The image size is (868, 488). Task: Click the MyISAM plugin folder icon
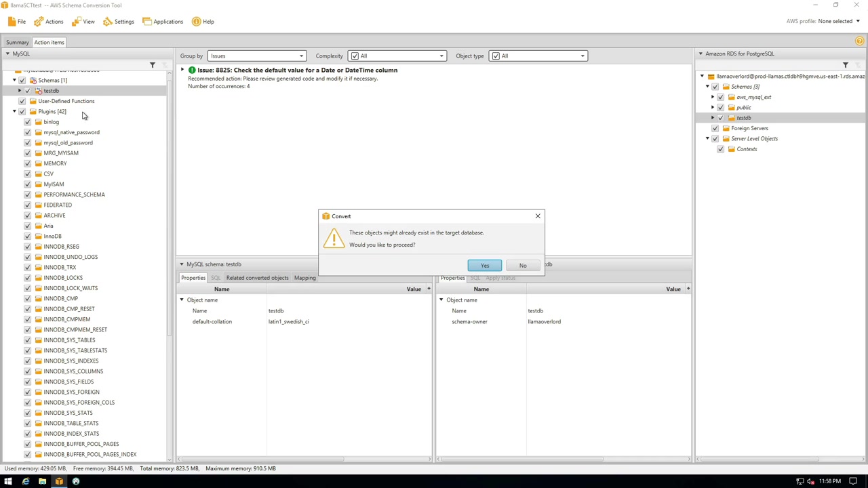click(x=38, y=184)
